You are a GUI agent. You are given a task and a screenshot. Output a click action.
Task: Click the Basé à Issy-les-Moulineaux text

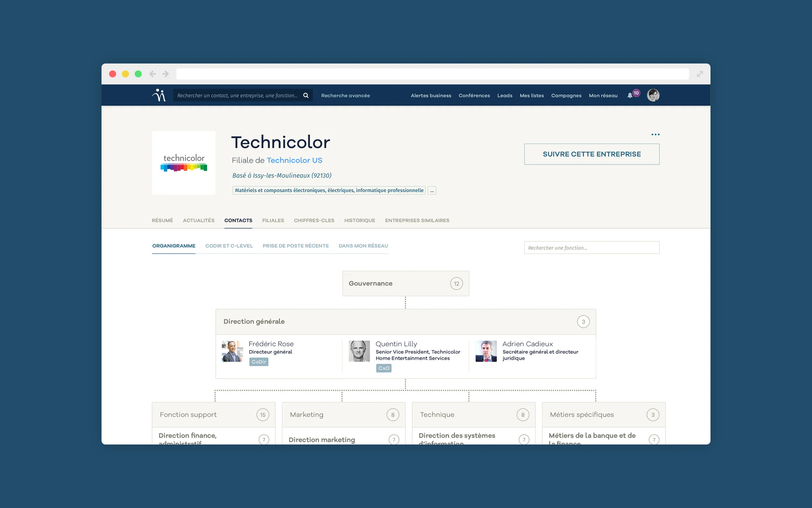(x=282, y=176)
